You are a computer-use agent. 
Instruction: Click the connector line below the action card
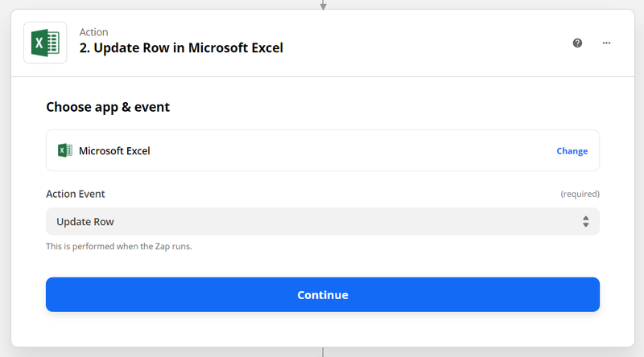[323, 352]
